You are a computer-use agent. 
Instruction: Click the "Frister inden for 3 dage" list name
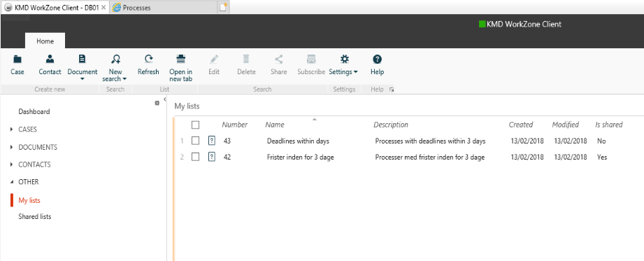tap(300, 157)
